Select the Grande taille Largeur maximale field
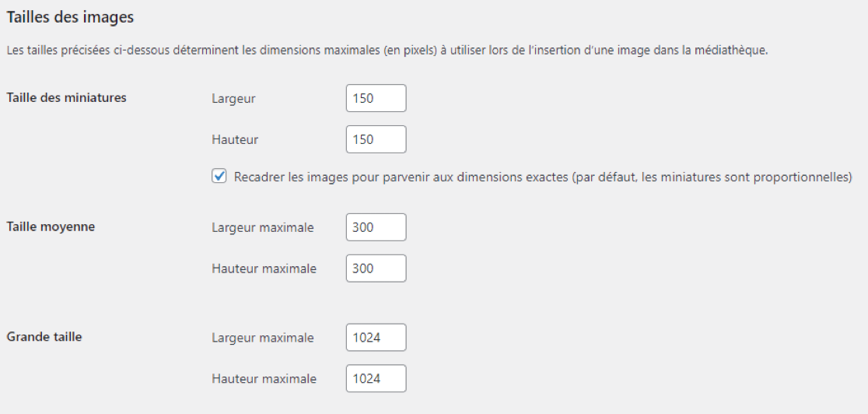Viewport: 868px width, 414px height. pos(376,338)
